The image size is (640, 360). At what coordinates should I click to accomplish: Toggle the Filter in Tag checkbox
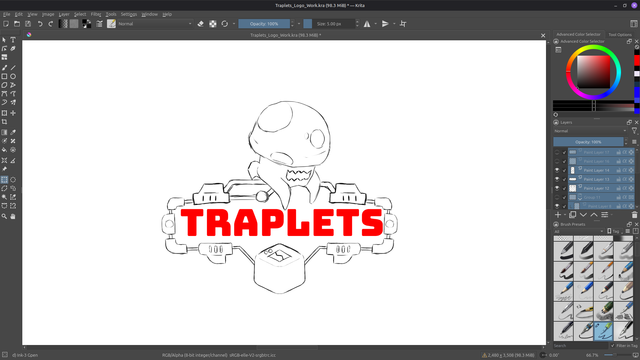click(x=613, y=346)
